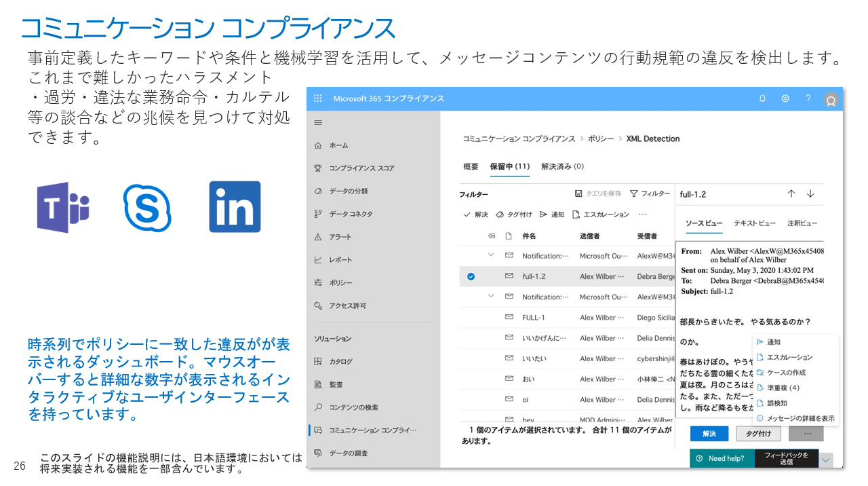Open フィルター funnel button

point(650,193)
